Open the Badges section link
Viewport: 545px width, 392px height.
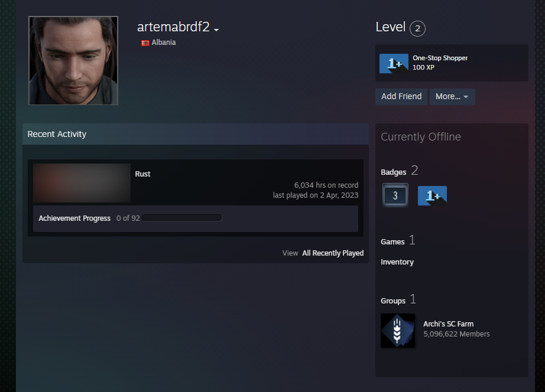(x=394, y=172)
